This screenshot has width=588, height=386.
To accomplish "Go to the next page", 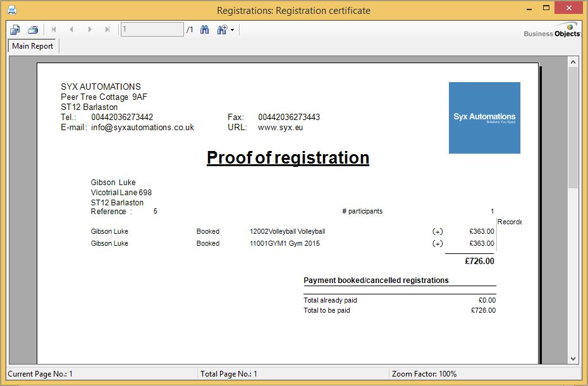I will 90,30.
